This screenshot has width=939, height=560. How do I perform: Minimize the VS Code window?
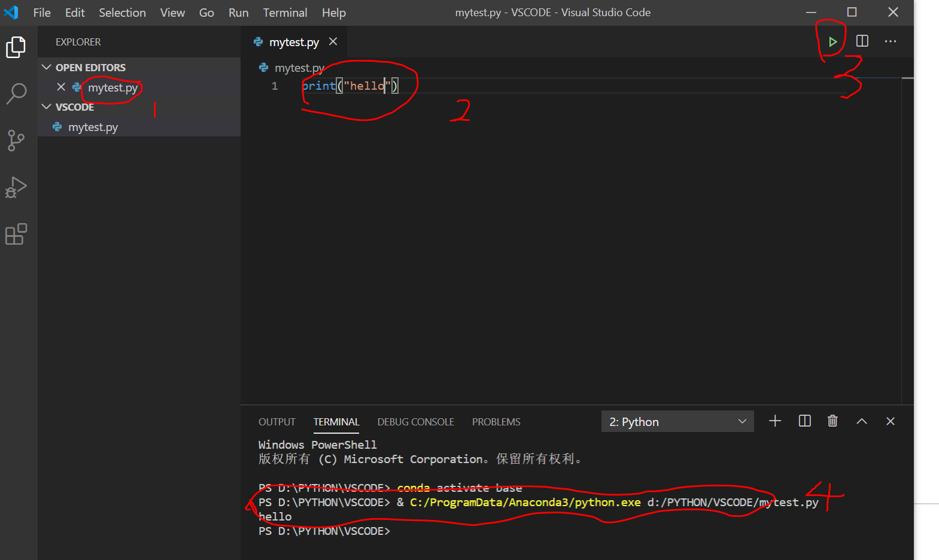[x=811, y=13]
